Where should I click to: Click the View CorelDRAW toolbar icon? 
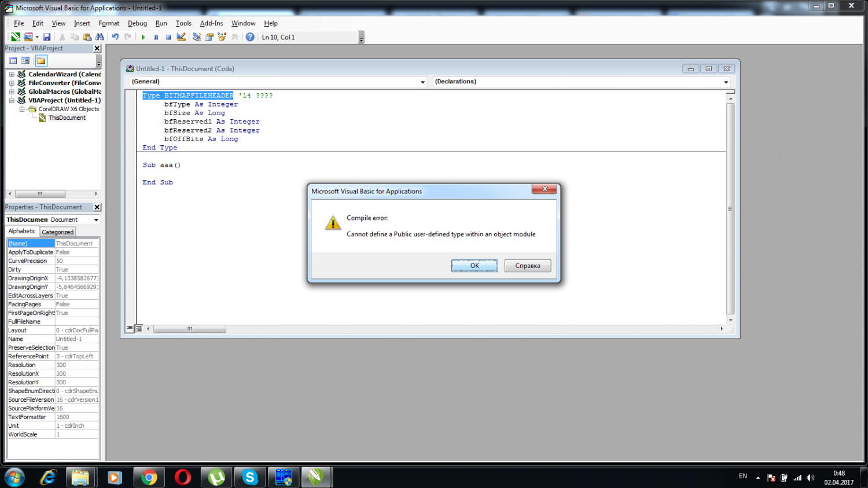point(16,37)
